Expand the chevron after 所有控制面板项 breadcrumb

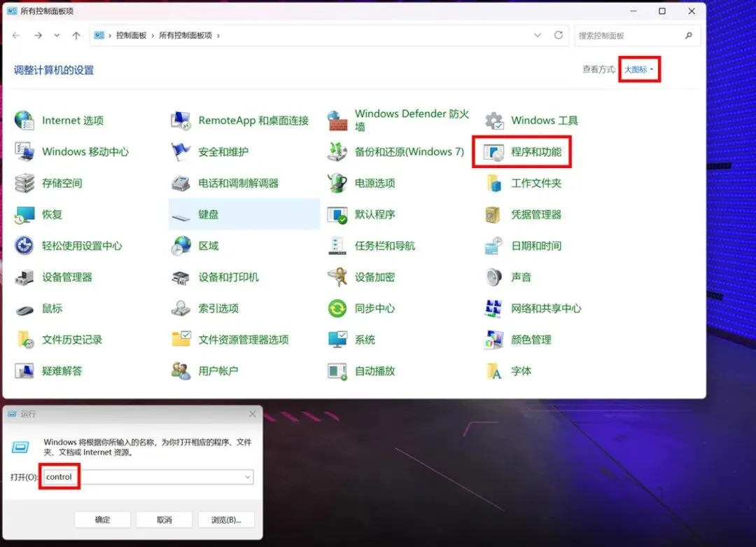[218, 35]
